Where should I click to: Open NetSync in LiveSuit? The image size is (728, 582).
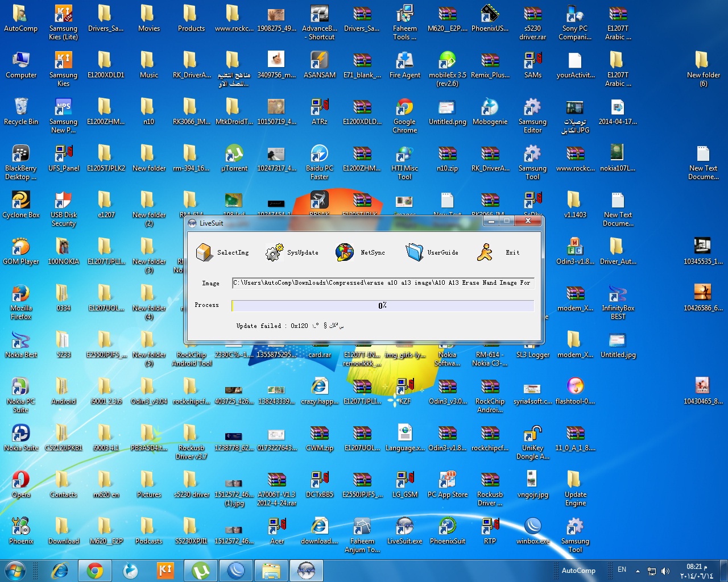click(x=360, y=252)
